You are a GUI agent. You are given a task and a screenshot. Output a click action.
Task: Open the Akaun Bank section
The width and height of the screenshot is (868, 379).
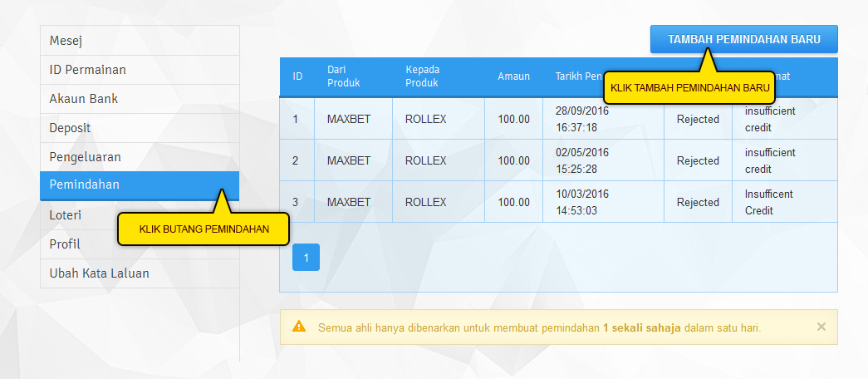139,99
